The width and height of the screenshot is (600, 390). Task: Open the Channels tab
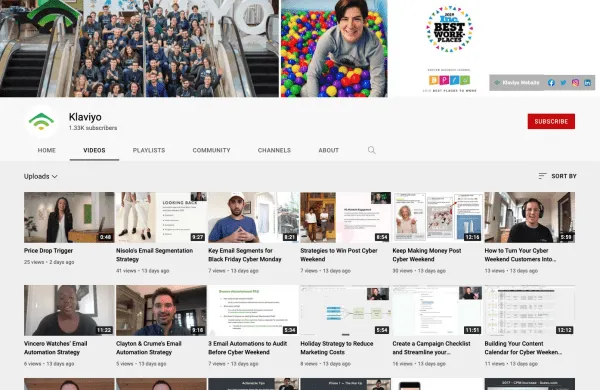tap(274, 150)
